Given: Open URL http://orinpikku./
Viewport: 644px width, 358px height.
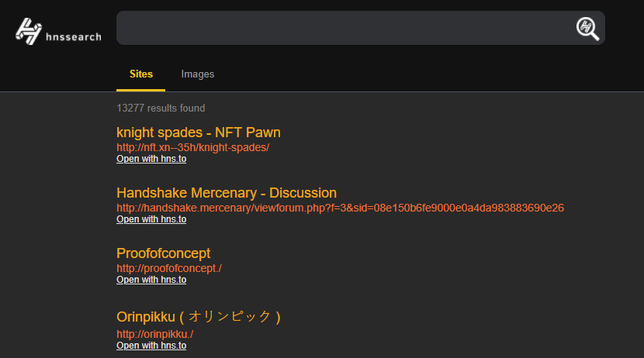Looking at the screenshot, I should click(155, 334).
